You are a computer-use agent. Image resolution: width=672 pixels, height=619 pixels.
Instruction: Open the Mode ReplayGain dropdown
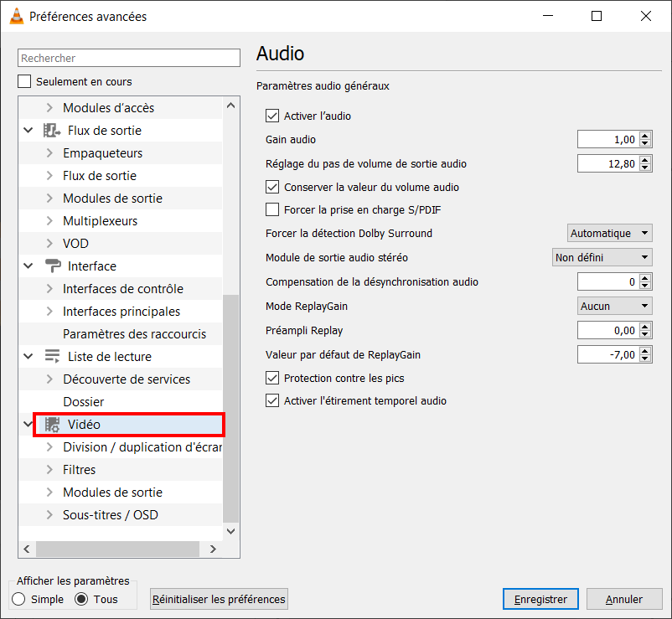tap(614, 306)
